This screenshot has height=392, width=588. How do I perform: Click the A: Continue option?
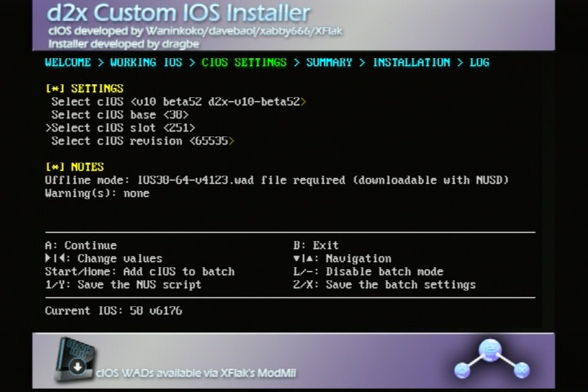pyautogui.click(x=81, y=245)
